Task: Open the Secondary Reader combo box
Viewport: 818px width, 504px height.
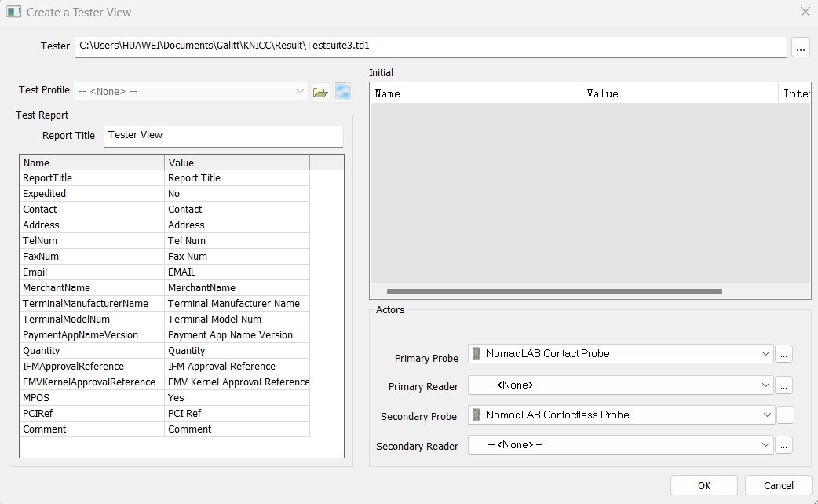Action: click(x=620, y=445)
